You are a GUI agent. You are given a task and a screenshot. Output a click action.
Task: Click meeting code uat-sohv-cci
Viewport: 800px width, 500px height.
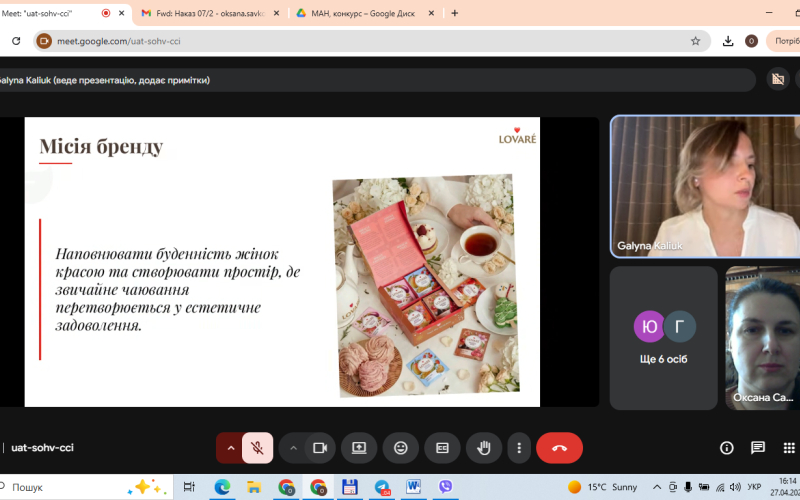pyautogui.click(x=42, y=448)
